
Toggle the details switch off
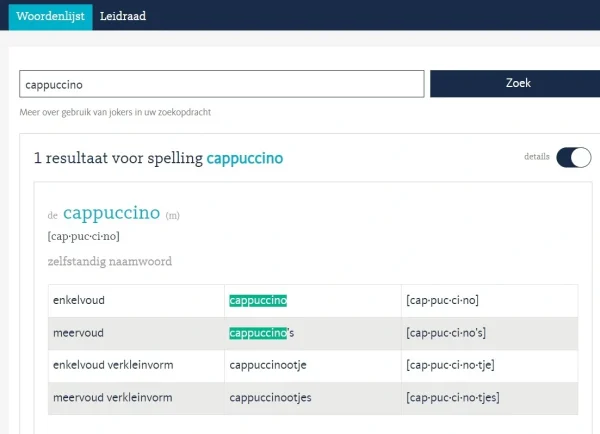pos(573,157)
